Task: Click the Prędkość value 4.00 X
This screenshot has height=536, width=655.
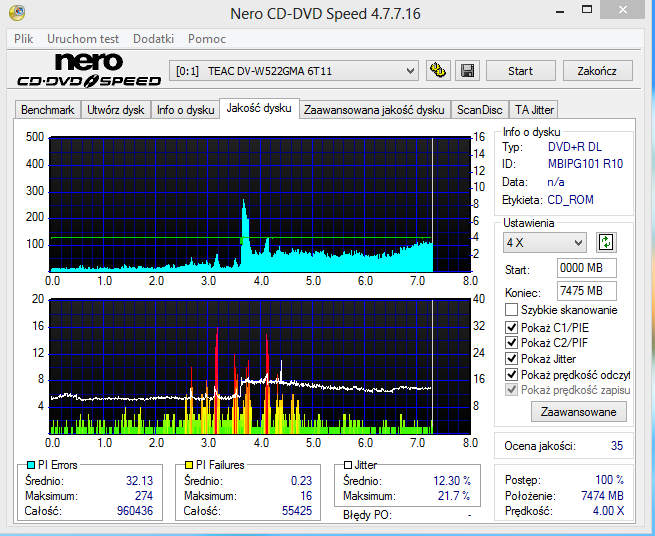Action: pyautogui.click(x=608, y=511)
